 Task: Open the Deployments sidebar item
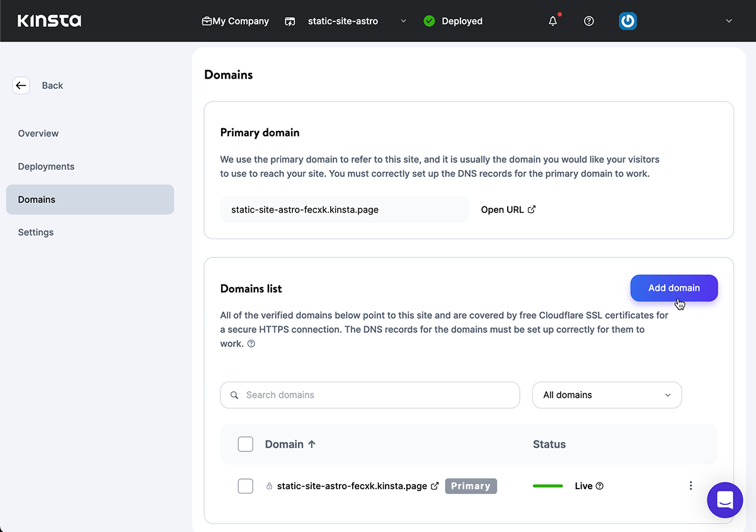[46, 166]
